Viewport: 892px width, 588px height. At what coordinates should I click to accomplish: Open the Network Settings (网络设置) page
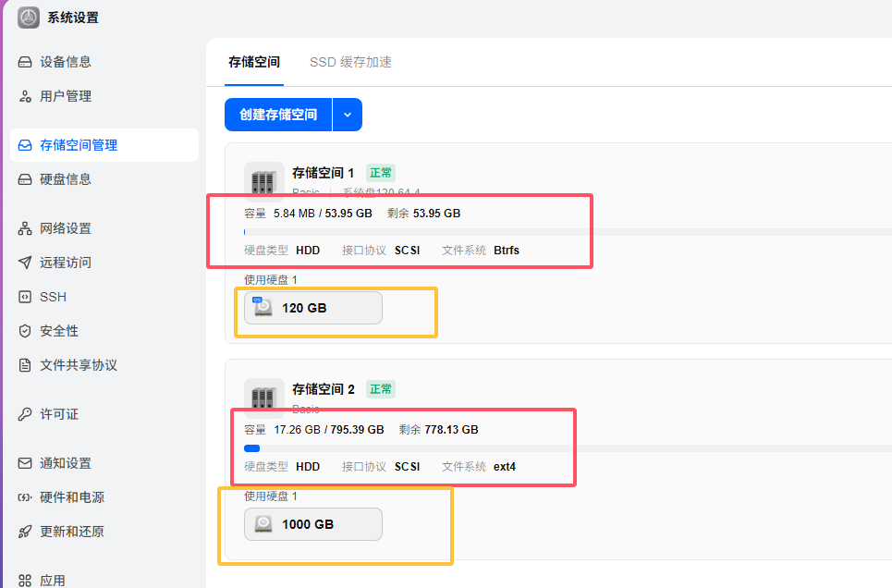[104, 228]
